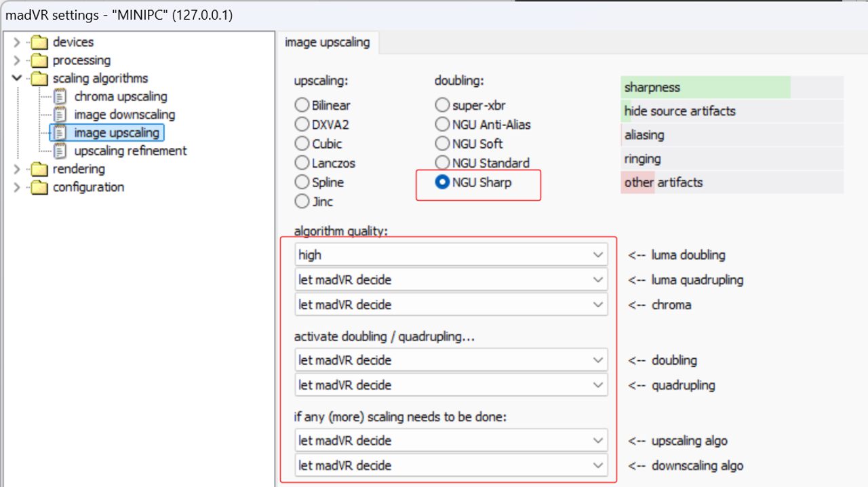The height and width of the screenshot is (487, 868).
Task: Select the rendering tree item label
Action: (79, 169)
